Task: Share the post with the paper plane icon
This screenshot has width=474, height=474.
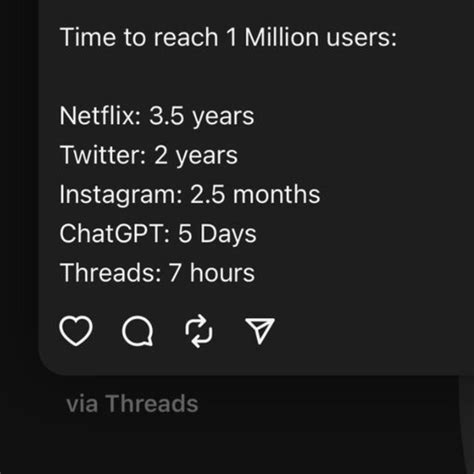Action: point(260,331)
